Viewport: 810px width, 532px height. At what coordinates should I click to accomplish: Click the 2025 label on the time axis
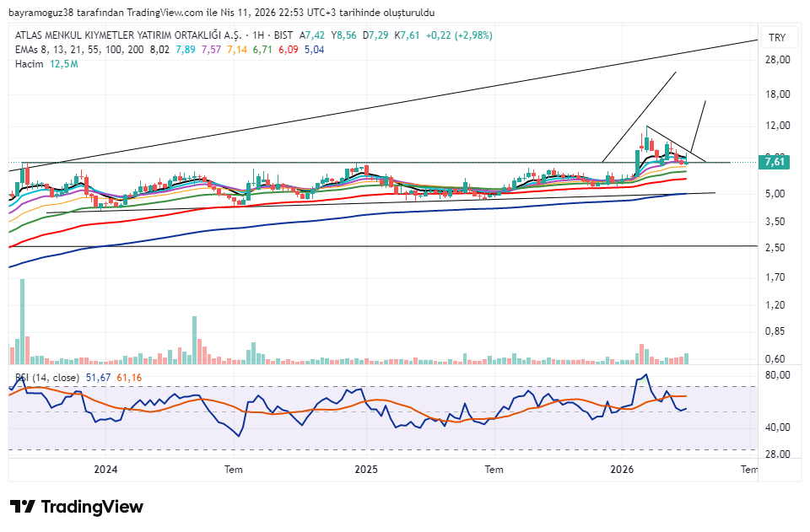pos(366,470)
